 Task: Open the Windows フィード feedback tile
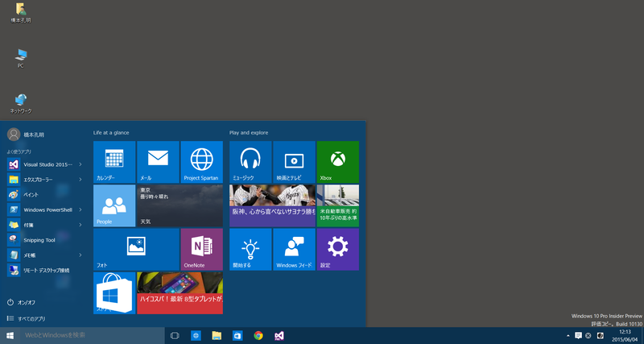[x=294, y=250]
